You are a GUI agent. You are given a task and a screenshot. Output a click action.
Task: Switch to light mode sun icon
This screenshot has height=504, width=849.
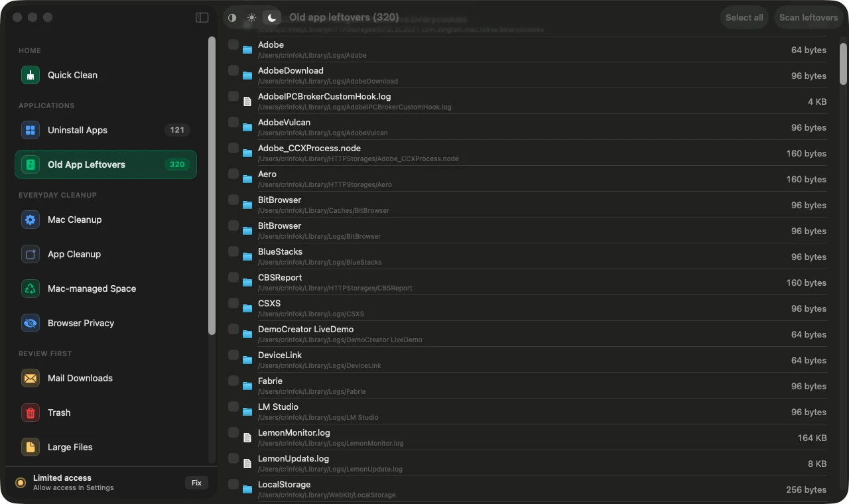pos(251,18)
